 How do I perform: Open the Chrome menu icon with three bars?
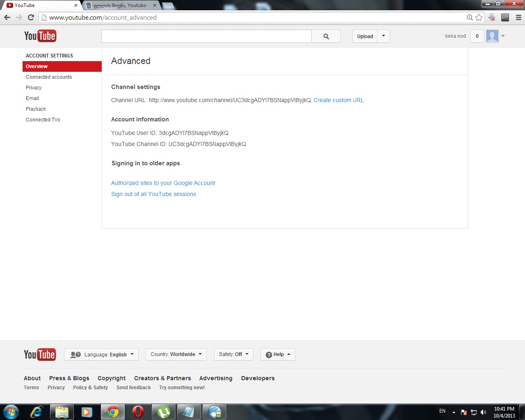tap(518, 17)
